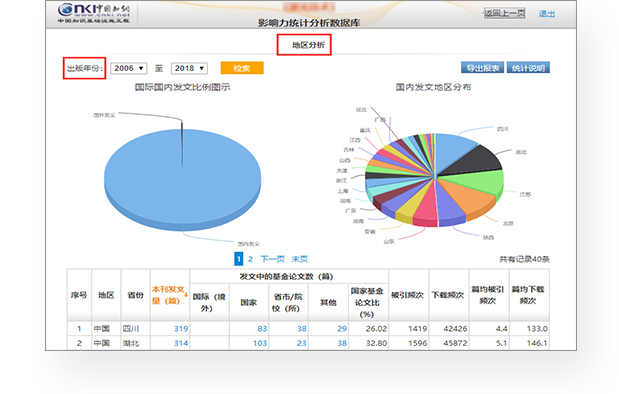Viewport: 619px width, 394px height.
Task: Click the CNKI logo in header
Action: pyautogui.click(x=94, y=13)
